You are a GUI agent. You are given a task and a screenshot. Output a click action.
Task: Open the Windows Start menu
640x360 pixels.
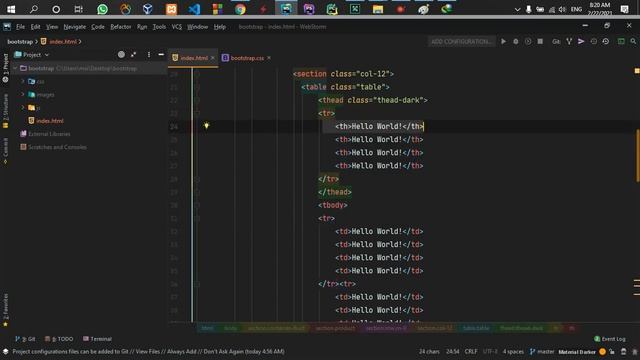(x=11, y=9)
